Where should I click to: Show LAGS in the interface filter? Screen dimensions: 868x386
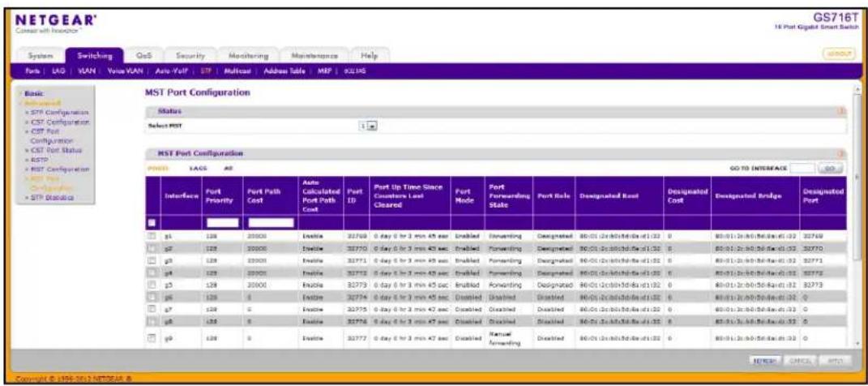[x=199, y=167]
